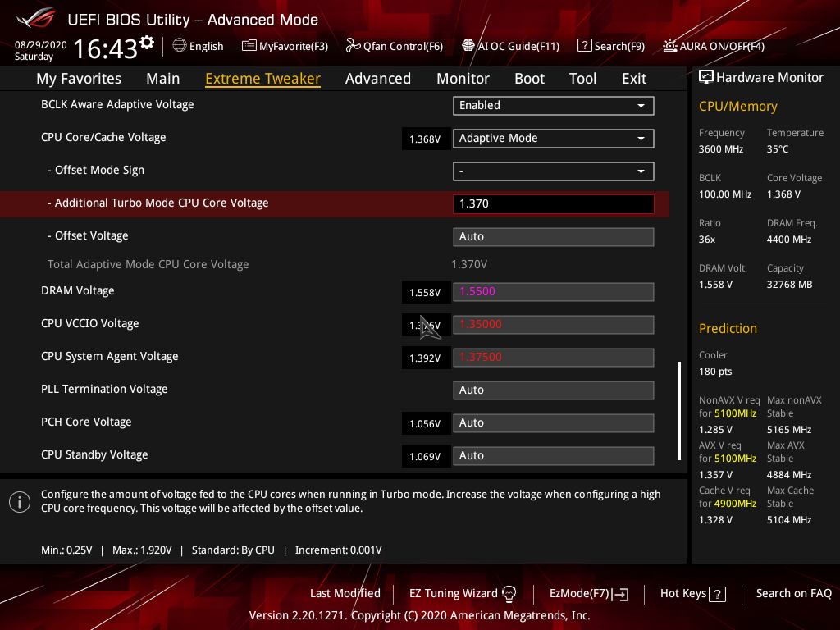Click CPU System Agent Voltage field

554,358
